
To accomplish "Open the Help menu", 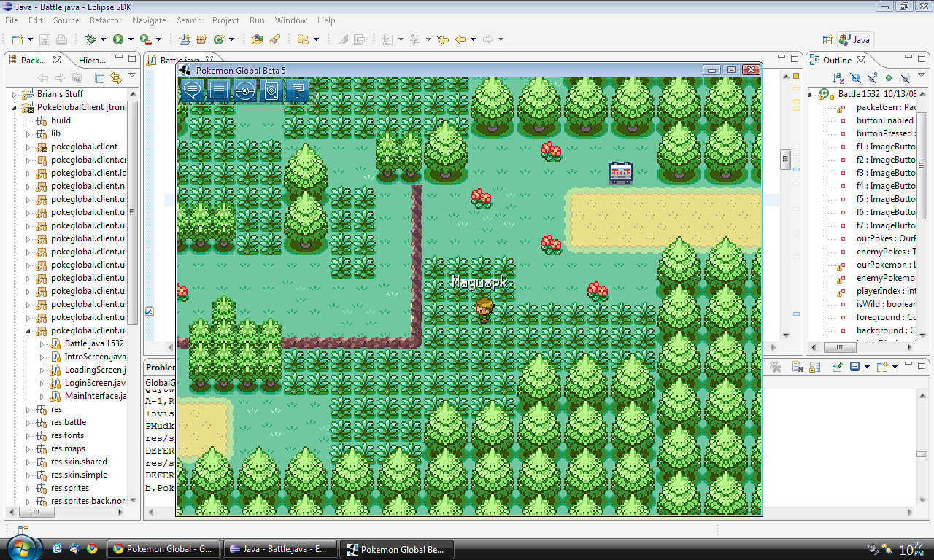I will click(x=326, y=20).
